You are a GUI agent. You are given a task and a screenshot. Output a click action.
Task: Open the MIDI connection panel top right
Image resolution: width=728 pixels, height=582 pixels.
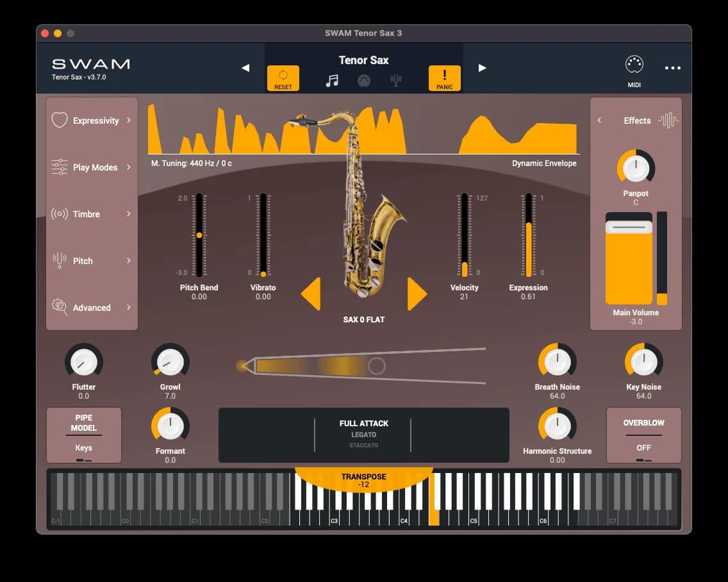coord(633,64)
